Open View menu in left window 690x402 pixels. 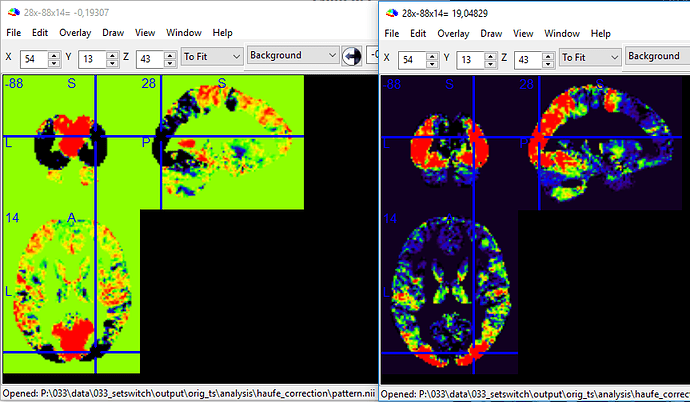145,33
